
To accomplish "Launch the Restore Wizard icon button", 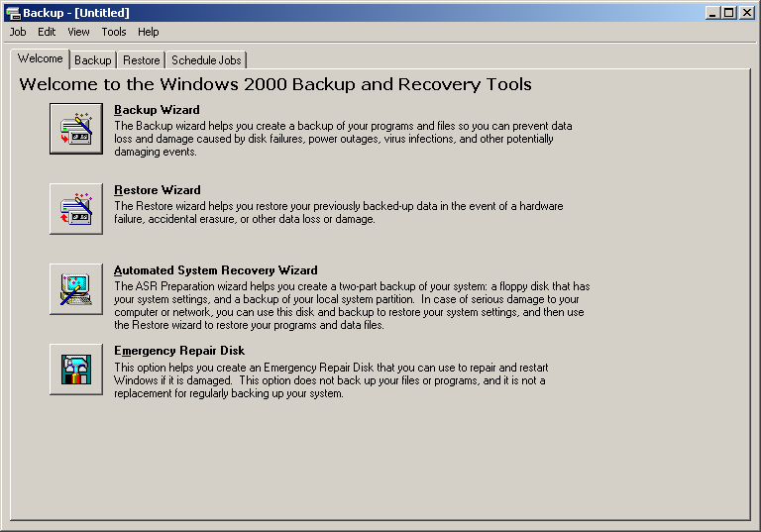I will point(76,209).
